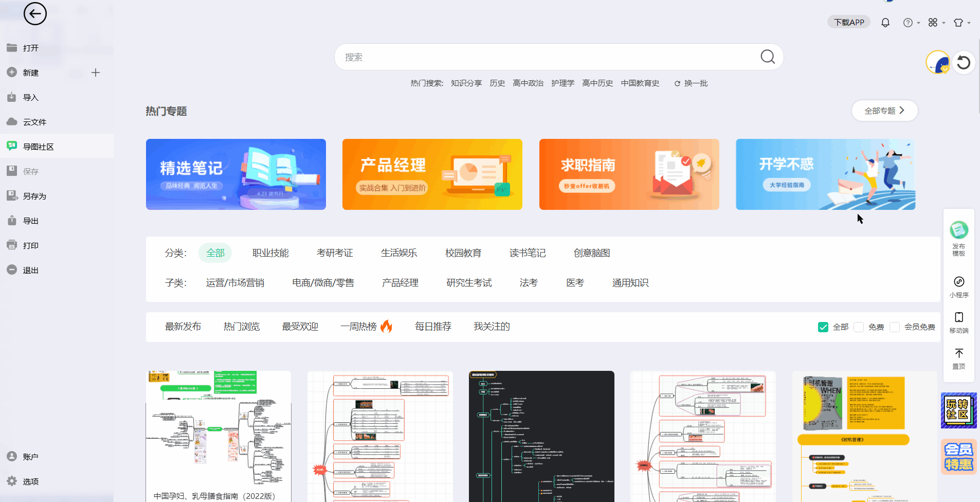
Task: Select 读书笔记 category
Action: pos(528,253)
